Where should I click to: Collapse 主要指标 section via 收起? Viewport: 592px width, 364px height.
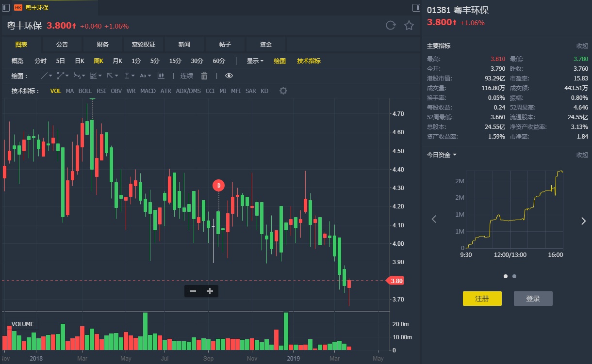(582, 46)
